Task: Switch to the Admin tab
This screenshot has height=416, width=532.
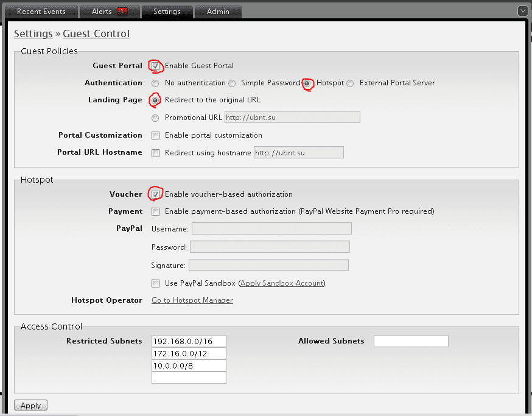Action: (218, 12)
